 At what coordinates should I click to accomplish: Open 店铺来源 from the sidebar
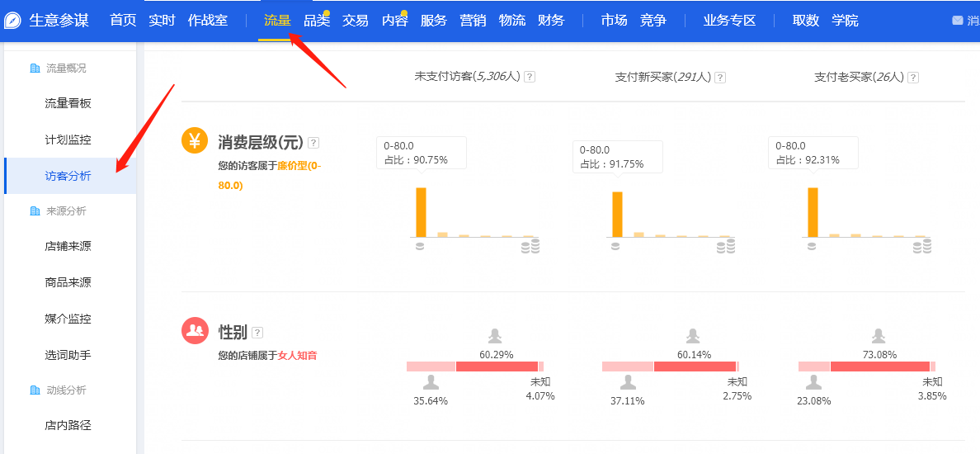point(68,247)
